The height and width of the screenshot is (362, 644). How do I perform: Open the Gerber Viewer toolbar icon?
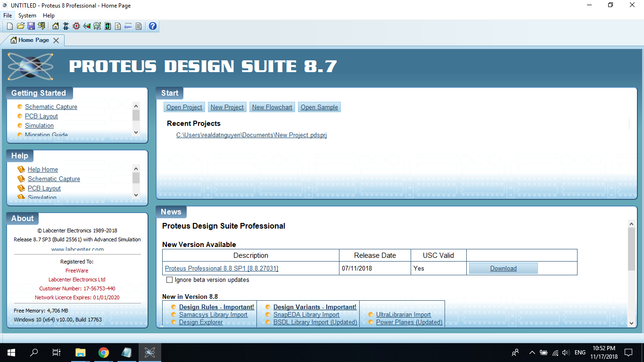[97, 26]
